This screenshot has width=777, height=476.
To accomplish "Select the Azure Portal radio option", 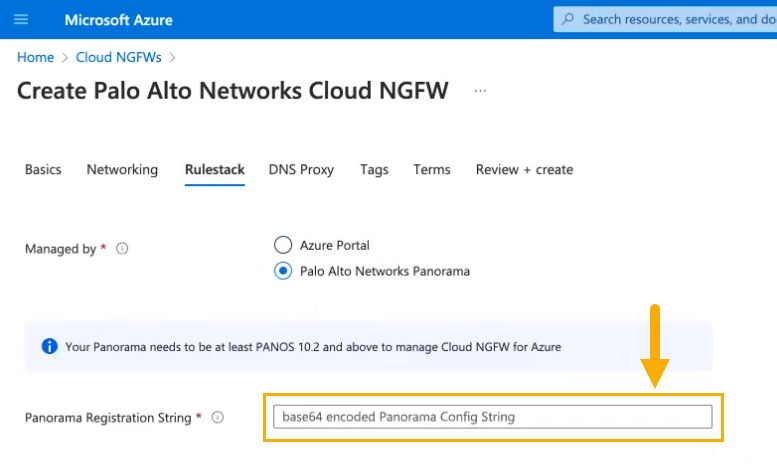I will (x=282, y=245).
